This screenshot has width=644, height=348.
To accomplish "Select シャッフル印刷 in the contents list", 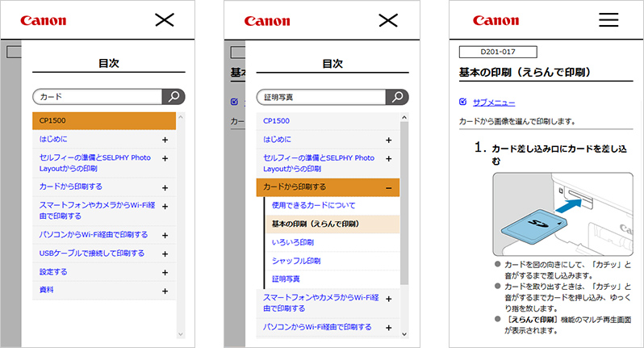I will click(296, 261).
